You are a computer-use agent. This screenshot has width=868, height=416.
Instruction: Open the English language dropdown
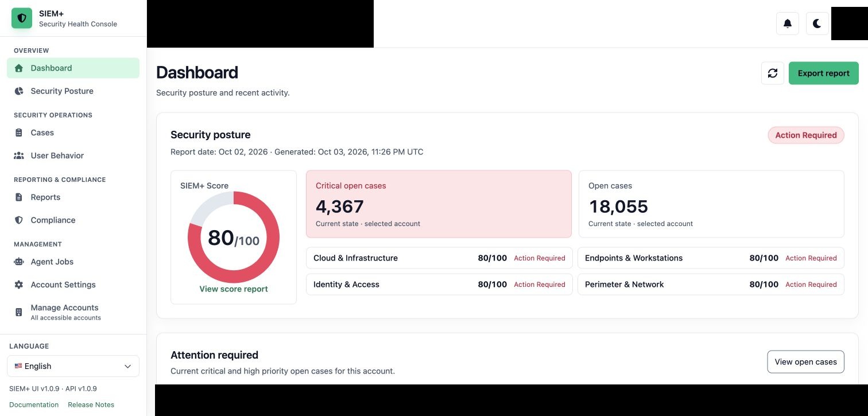(73, 366)
